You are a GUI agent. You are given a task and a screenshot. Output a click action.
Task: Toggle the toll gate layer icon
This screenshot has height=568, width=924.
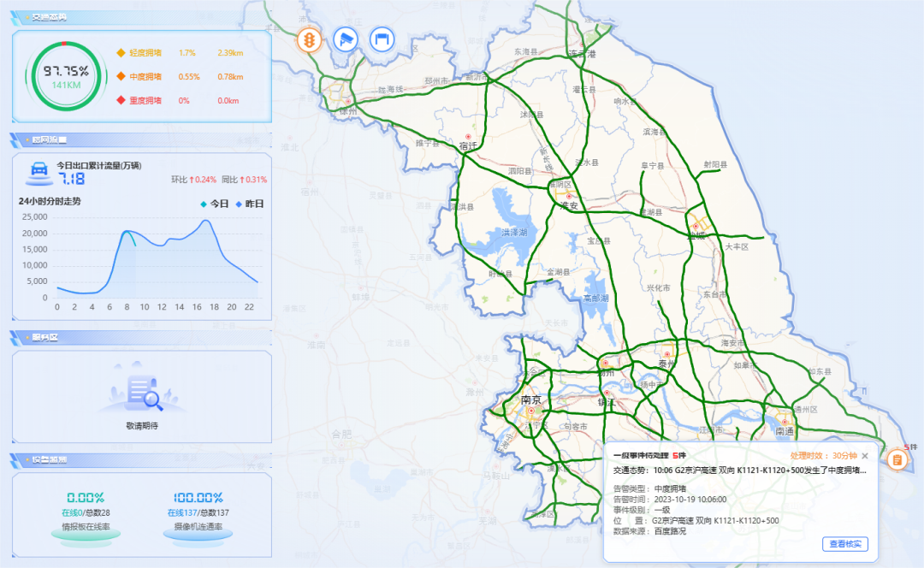[382, 39]
